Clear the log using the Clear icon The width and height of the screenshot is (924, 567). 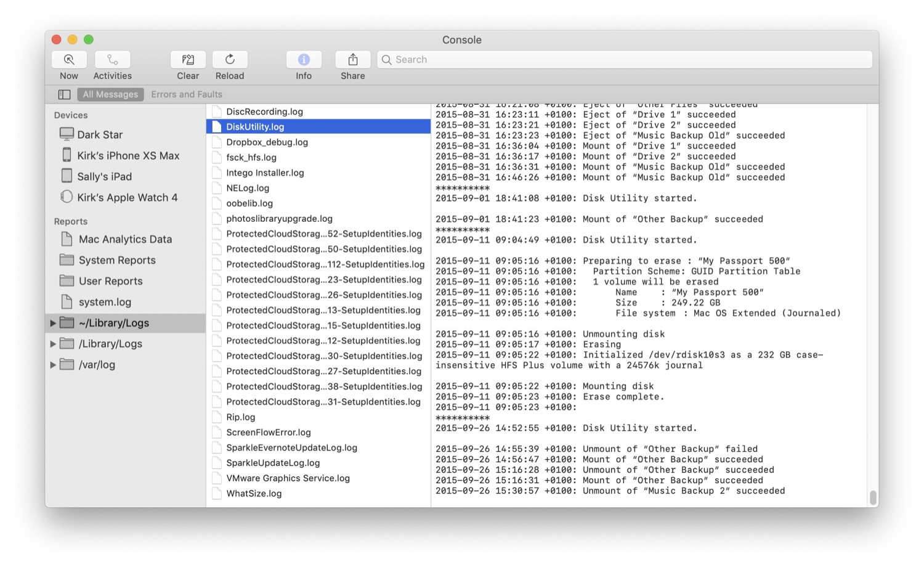tap(188, 60)
